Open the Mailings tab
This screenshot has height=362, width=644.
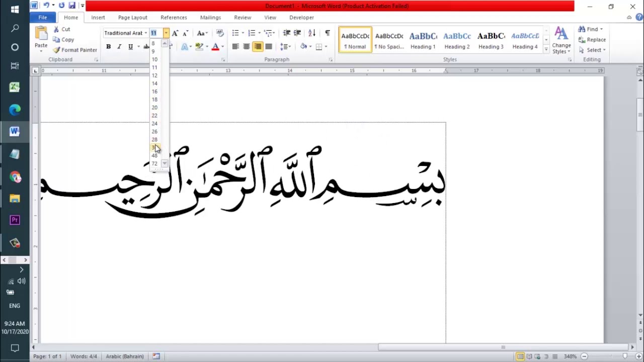[x=210, y=18]
